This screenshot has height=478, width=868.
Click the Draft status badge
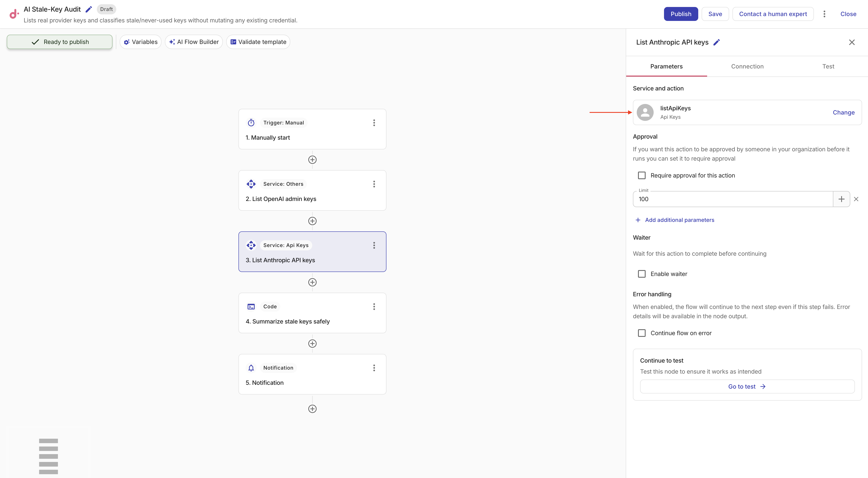click(107, 9)
